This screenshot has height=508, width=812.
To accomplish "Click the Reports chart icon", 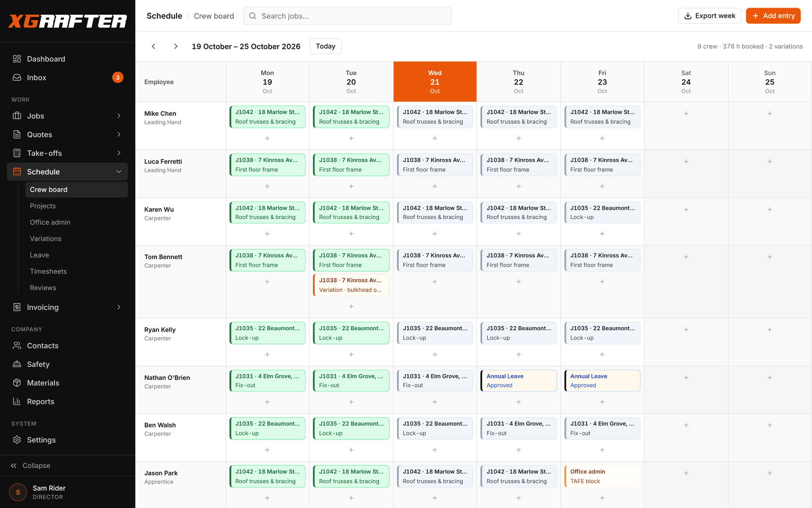I will [17, 401].
